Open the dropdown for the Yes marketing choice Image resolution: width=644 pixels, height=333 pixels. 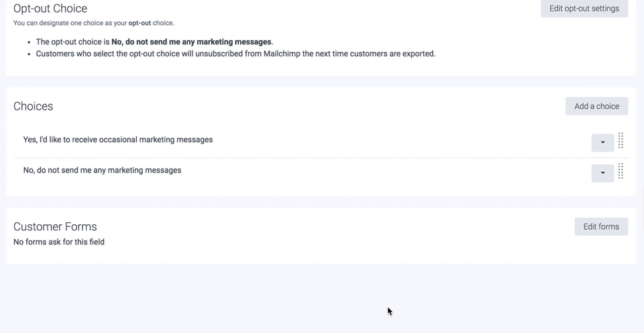pyautogui.click(x=602, y=142)
